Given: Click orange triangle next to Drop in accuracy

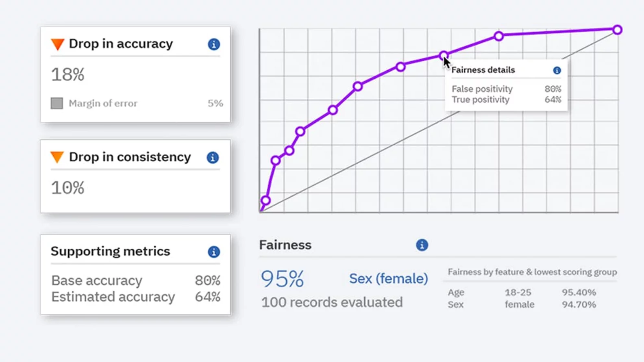Looking at the screenshot, I should (58, 44).
